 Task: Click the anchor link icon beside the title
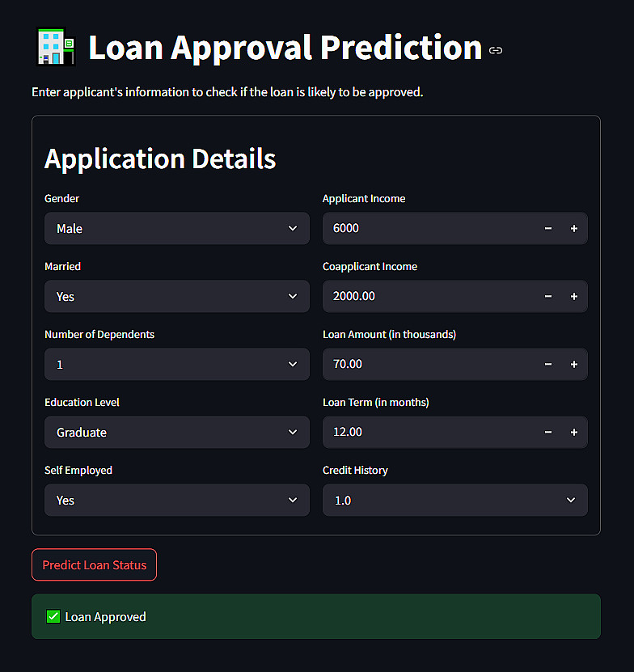pyautogui.click(x=496, y=50)
